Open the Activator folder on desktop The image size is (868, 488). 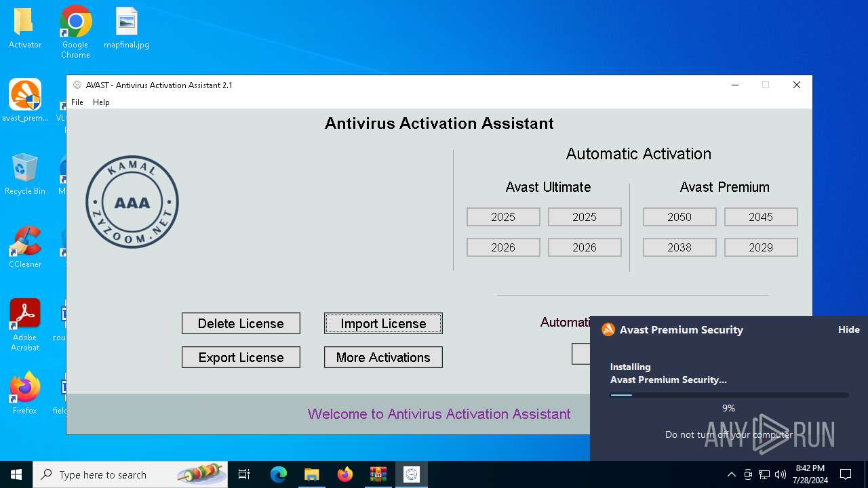tap(24, 28)
